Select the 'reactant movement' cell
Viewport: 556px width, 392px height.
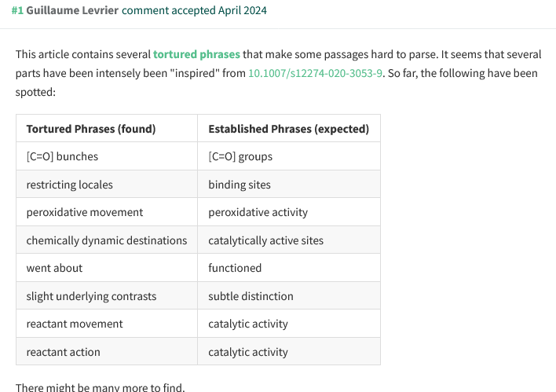click(75, 324)
